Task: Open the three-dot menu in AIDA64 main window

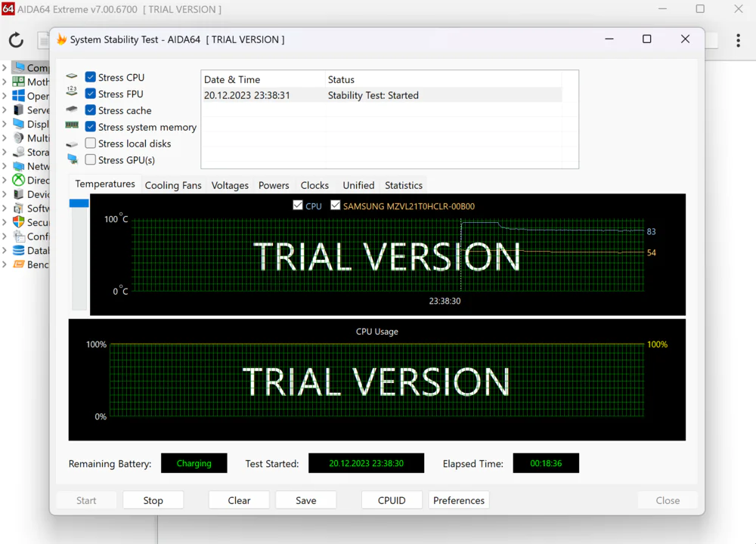Action: click(738, 41)
